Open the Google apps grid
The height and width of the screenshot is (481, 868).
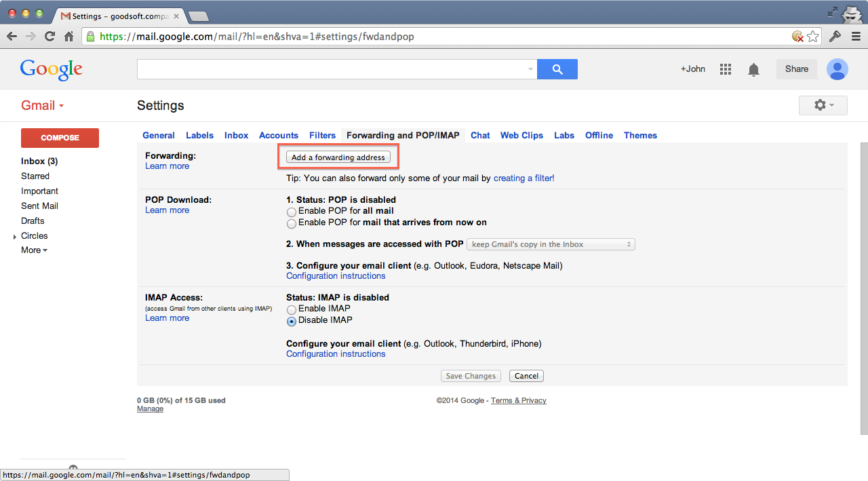(726, 69)
